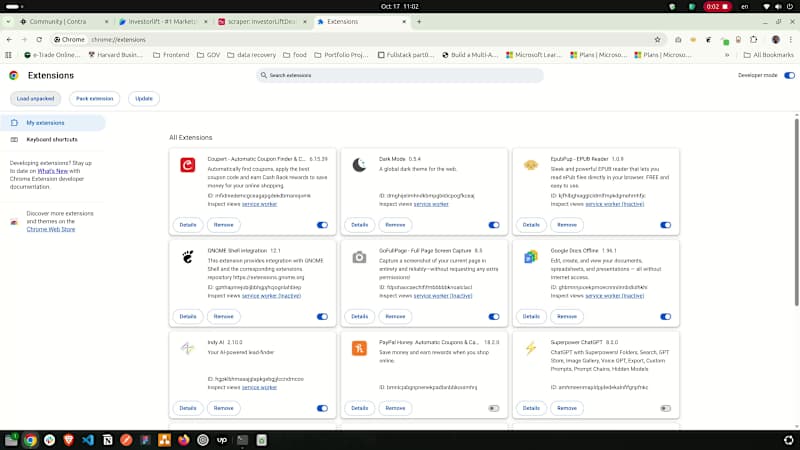Toggle Developer mode switch
The width and height of the screenshot is (800, 450).
point(789,75)
